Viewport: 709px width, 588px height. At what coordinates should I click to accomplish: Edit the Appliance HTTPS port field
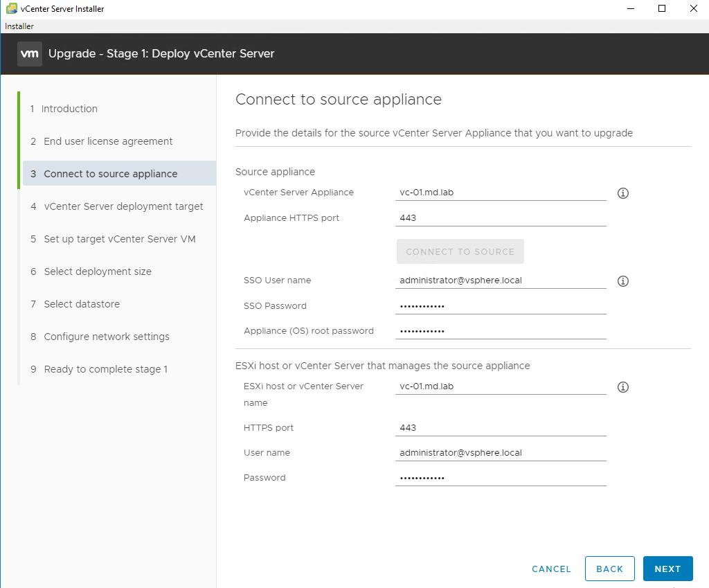(501, 217)
